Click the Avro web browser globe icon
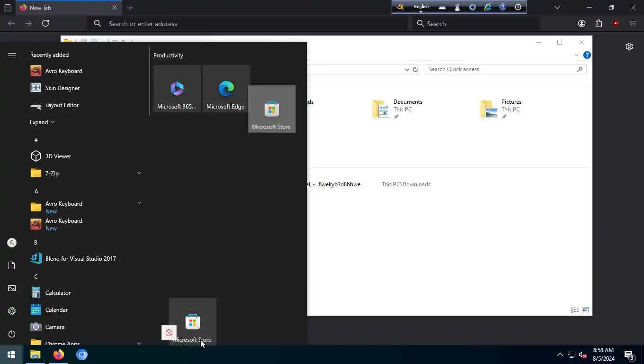644x364 pixels. [487, 7]
